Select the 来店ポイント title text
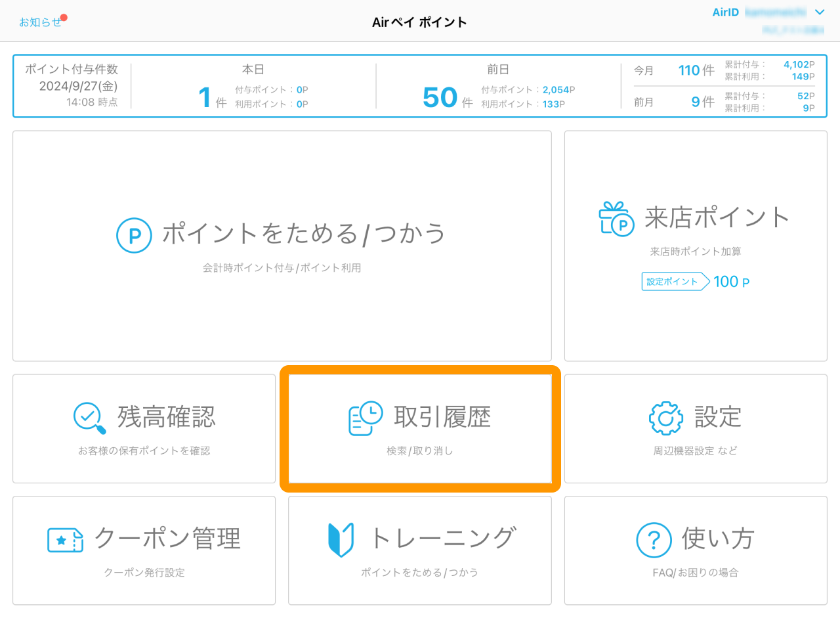The height and width of the screenshot is (618, 840). pyautogui.click(x=717, y=217)
